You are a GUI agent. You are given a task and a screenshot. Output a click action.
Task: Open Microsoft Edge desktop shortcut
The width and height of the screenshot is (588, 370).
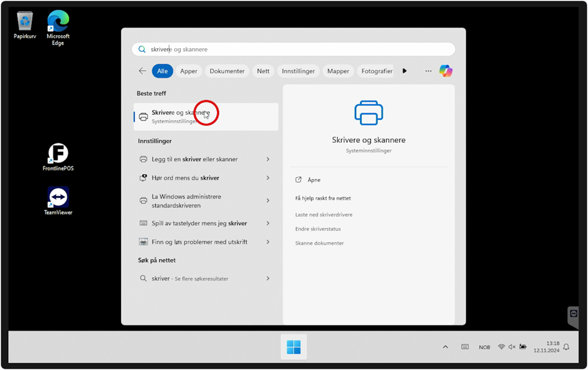pos(58,28)
